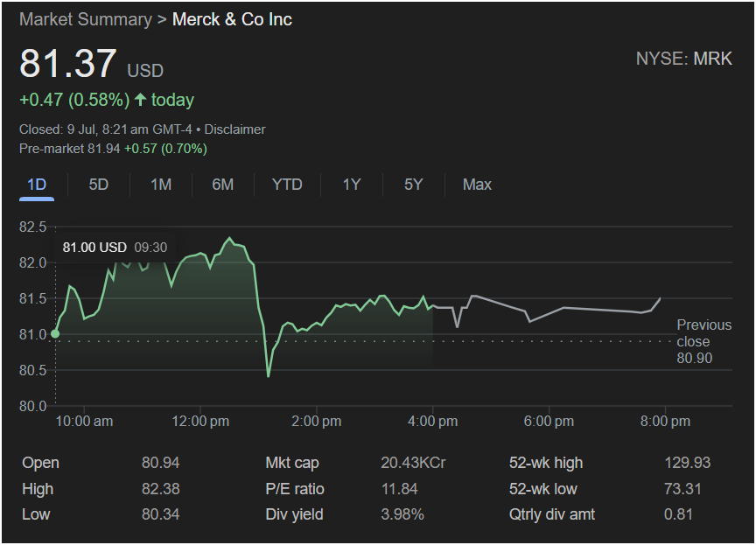
Task: Click the Qtrly div amt value 0.81
Action: [x=678, y=514]
